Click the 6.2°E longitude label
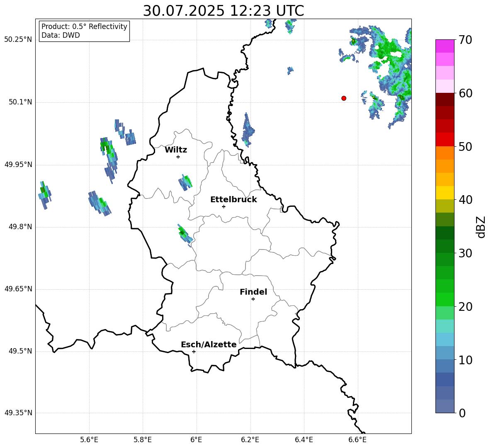This screenshot has width=491, height=448. [x=250, y=440]
